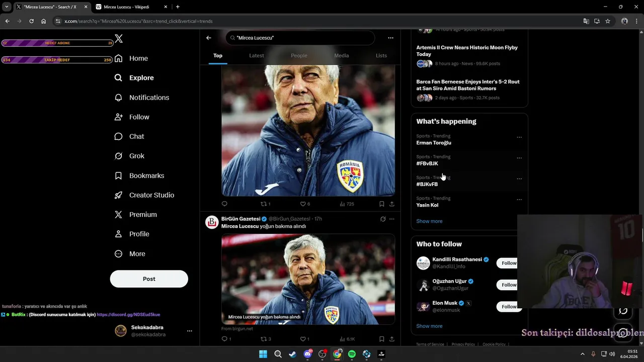Viewport: 644px width, 362px height.
Task: Switch to the Latest tab
Action: (257, 55)
